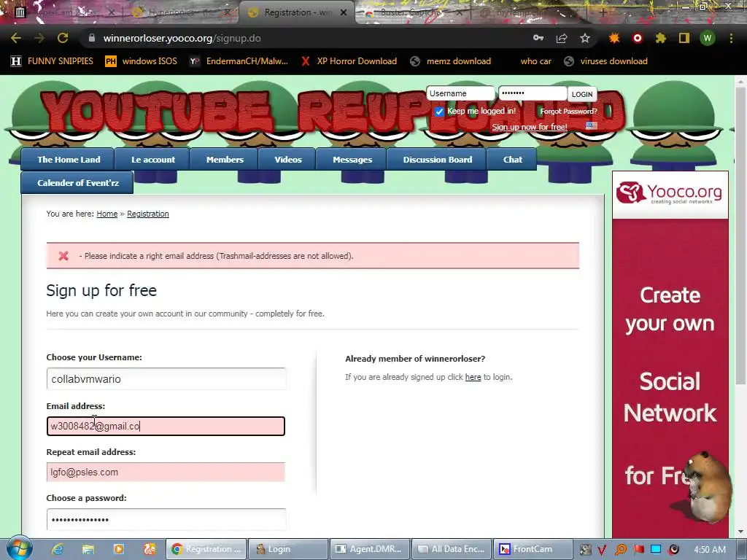Image resolution: width=747 pixels, height=560 pixels.
Task: Open a new browser tab
Action: pos(603,12)
